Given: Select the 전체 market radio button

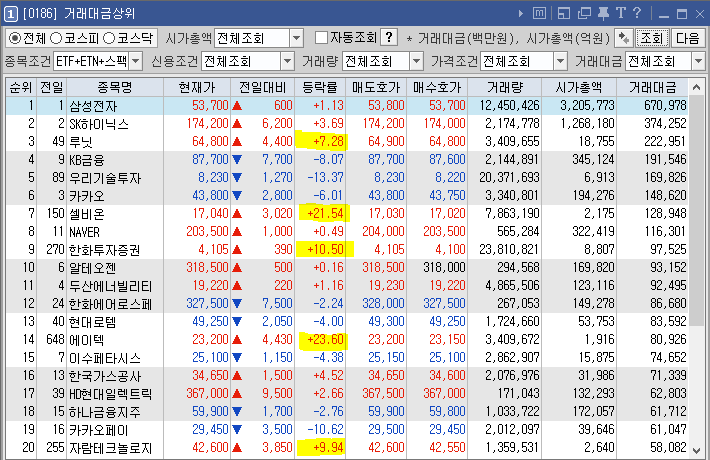Looking at the screenshot, I should [x=27, y=38].
